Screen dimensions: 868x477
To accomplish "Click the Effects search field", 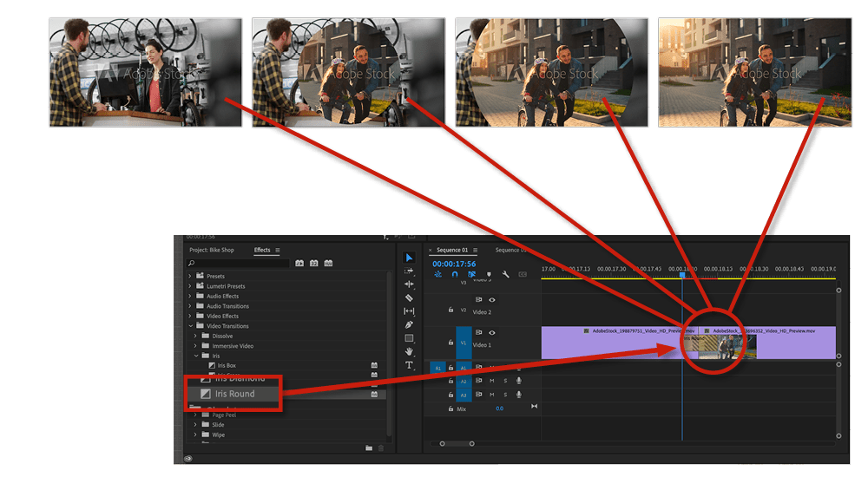I will (238, 264).
